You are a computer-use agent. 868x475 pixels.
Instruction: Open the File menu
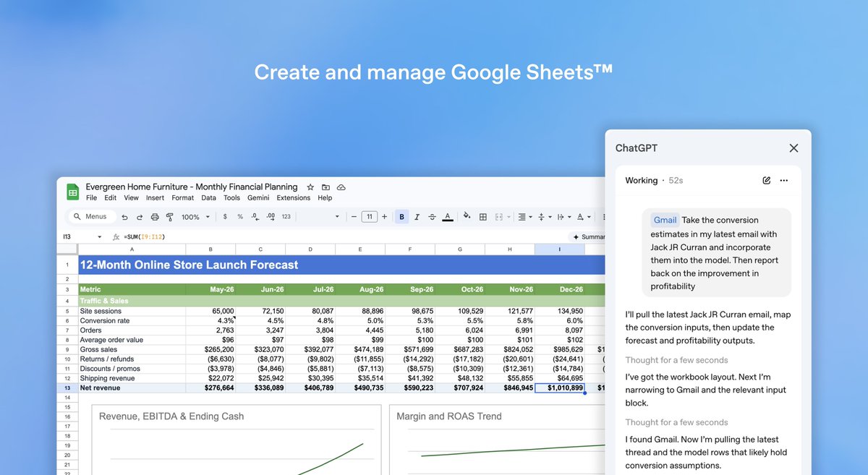[x=91, y=198]
